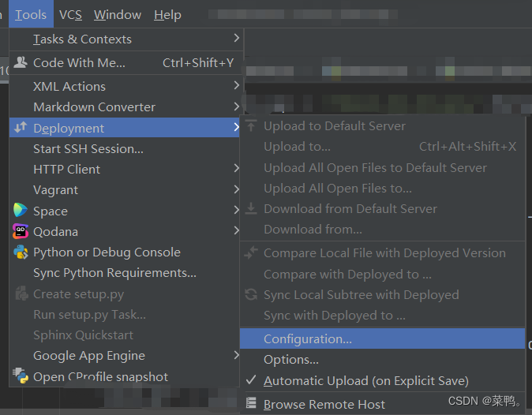Expand the HTTP Client submenu arrow
Image resolution: width=532 pixels, height=415 pixels.
coord(237,168)
